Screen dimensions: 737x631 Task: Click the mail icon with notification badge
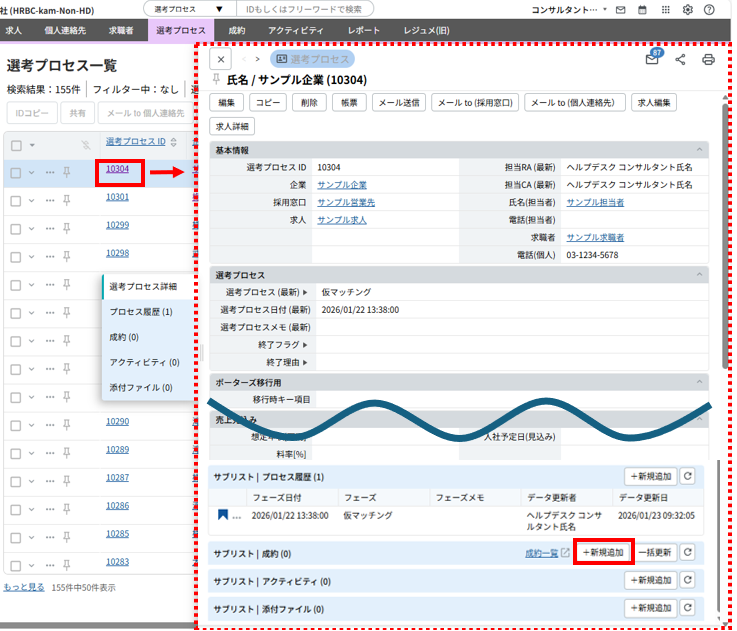click(x=652, y=60)
